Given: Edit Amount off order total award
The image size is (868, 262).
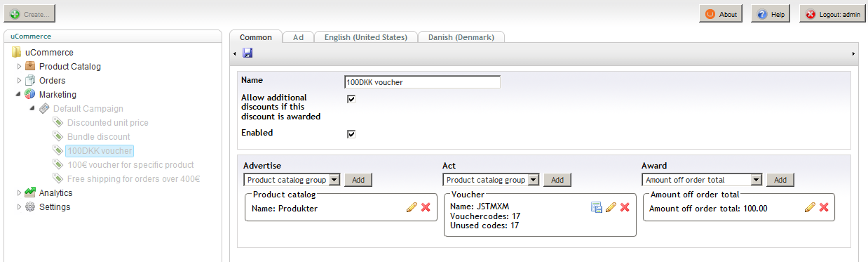Looking at the screenshot, I should click(810, 207).
